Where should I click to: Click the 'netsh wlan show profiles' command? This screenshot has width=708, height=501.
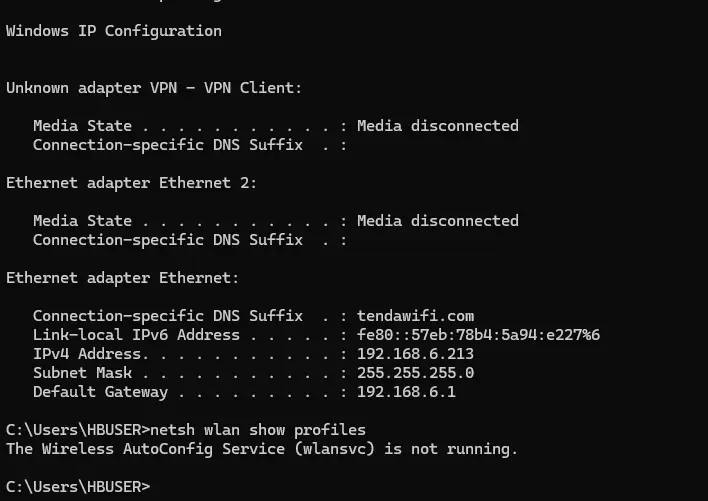click(258, 430)
